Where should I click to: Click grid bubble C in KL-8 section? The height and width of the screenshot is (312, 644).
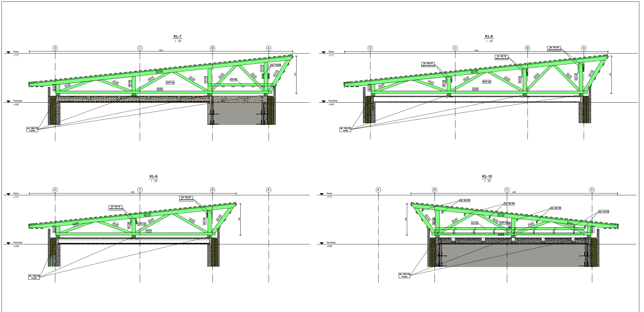click(455, 48)
